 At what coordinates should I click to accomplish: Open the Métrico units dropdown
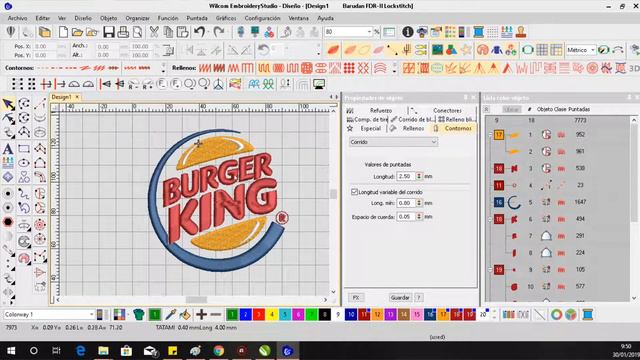coord(592,50)
